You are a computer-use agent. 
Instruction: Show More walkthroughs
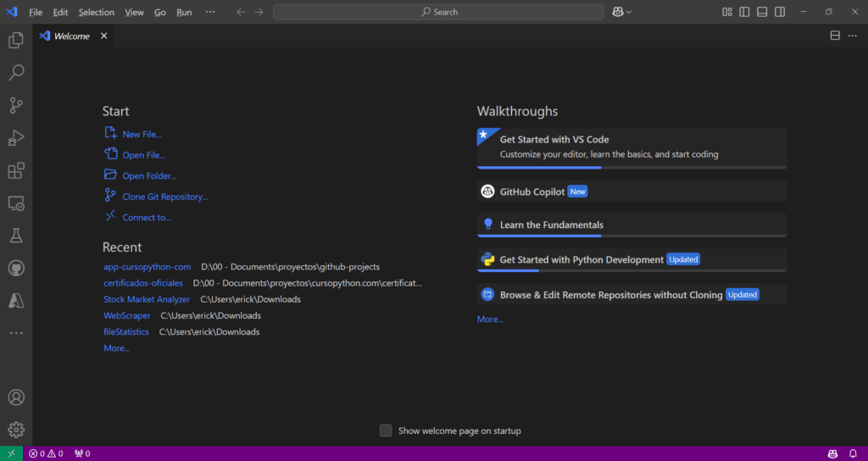tap(491, 319)
